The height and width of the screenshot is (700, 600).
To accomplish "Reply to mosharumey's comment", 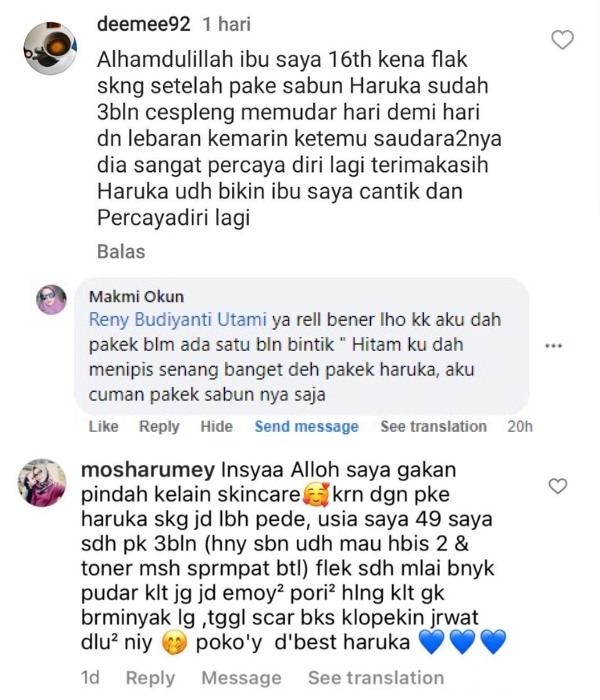I will [150, 678].
